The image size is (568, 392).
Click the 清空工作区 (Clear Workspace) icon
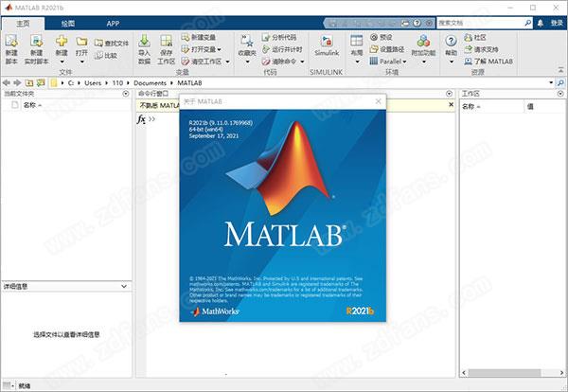(186, 62)
